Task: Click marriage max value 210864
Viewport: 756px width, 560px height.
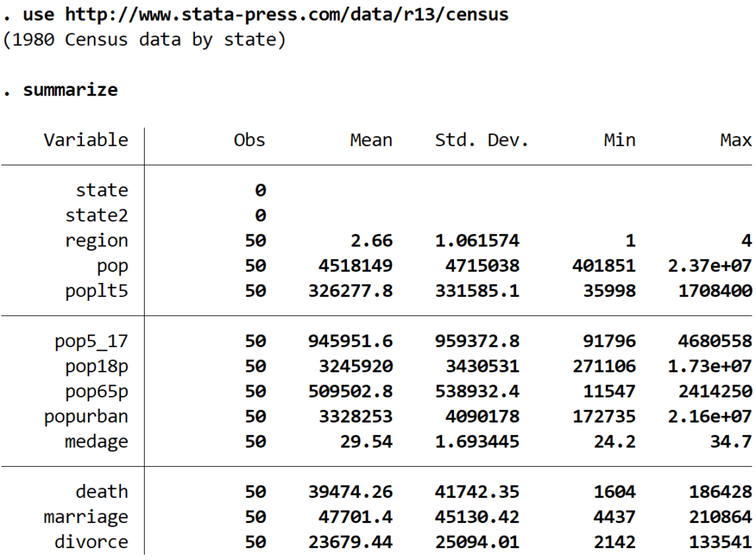Action: pos(721,516)
